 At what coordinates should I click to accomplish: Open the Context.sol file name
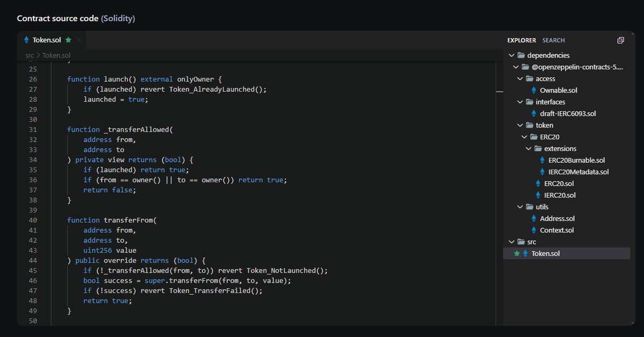pyautogui.click(x=557, y=230)
